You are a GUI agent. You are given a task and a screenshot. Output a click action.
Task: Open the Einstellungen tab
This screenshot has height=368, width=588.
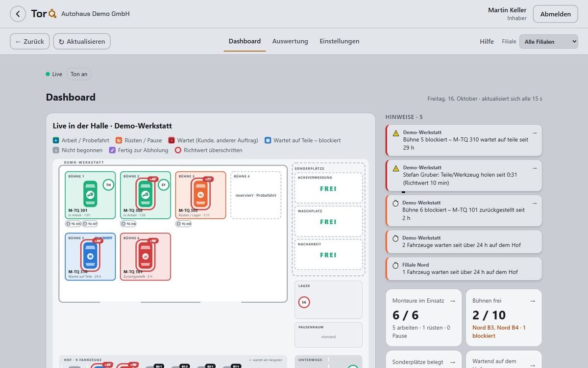pos(340,41)
